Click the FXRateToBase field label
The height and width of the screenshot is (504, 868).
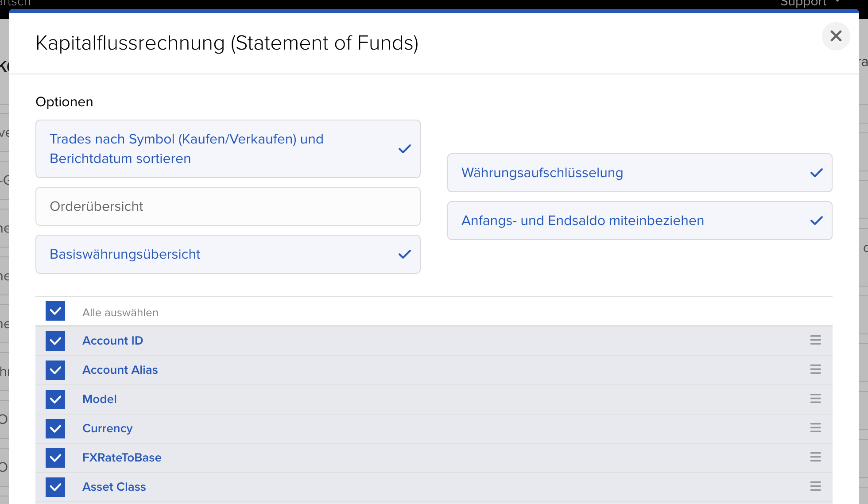[122, 457]
